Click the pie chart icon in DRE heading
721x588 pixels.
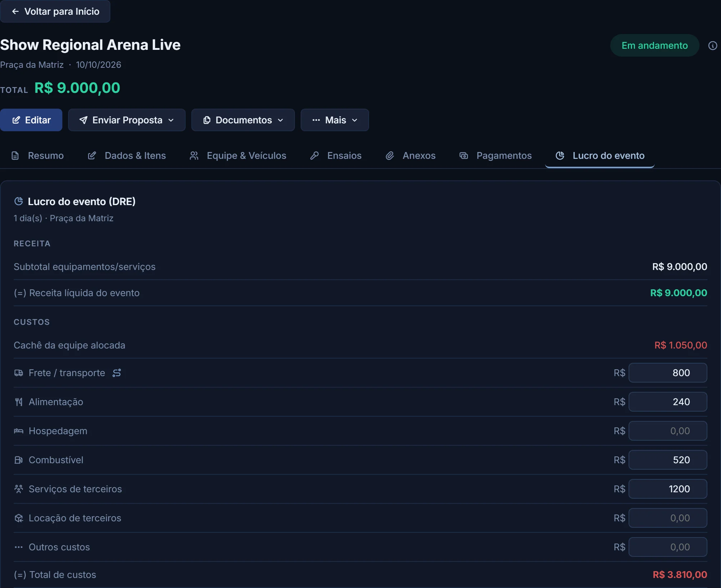(x=19, y=201)
